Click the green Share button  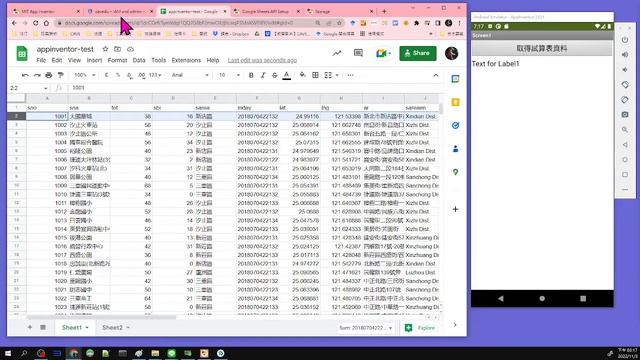tap(418, 53)
